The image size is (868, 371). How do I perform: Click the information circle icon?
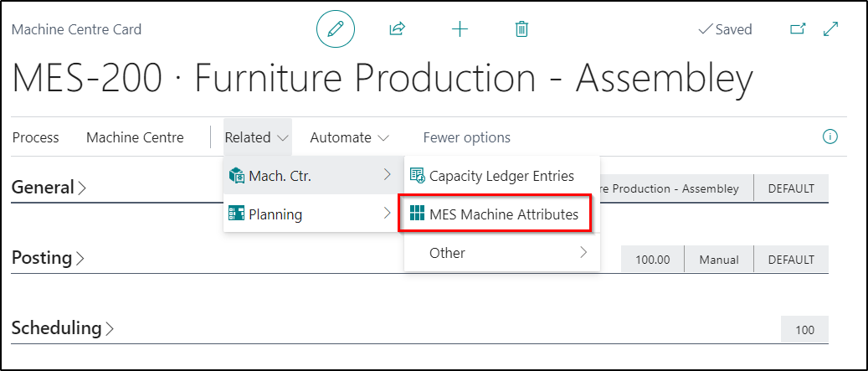tap(830, 137)
